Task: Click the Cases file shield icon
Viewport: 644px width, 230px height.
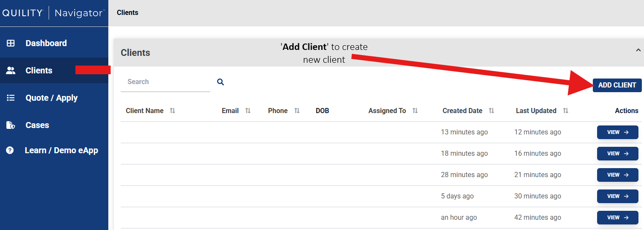Action: tap(11, 125)
